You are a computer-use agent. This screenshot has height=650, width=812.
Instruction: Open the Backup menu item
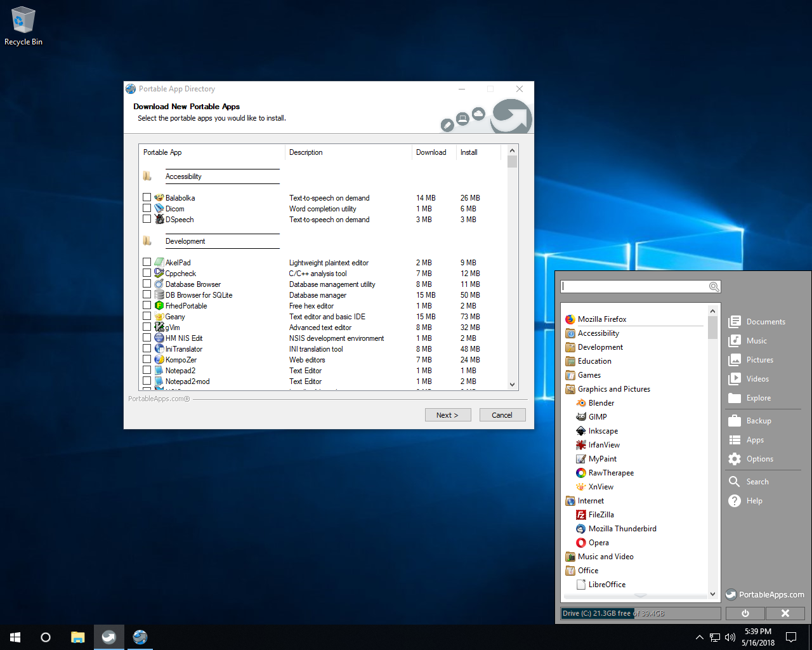[758, 421]
